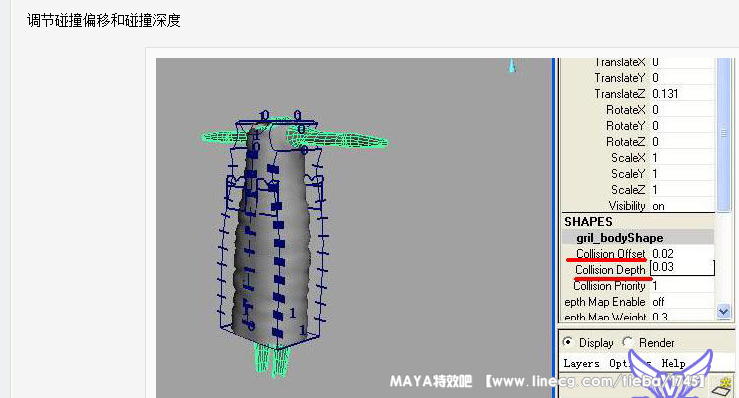Click the channel box scroll down arrow
Viewport: 739px width, 398px height.
723,311
